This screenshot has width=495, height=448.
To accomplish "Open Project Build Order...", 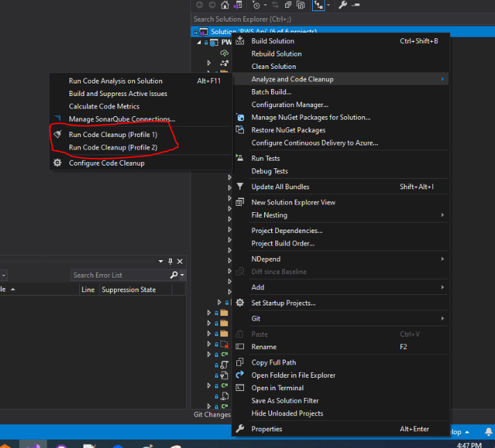I will (341, 243).
